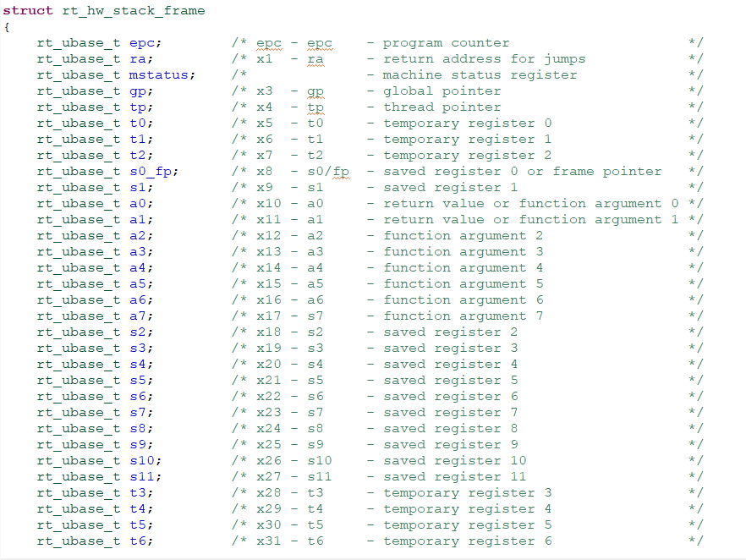
Task: Select the t3 member
Action: (138, 493)
